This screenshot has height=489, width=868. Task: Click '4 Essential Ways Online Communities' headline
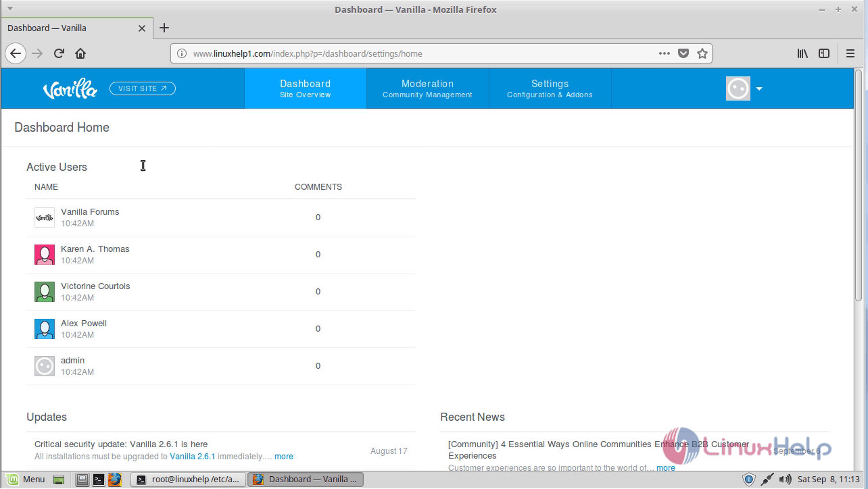pyautogui.click(x=598, y=450)
